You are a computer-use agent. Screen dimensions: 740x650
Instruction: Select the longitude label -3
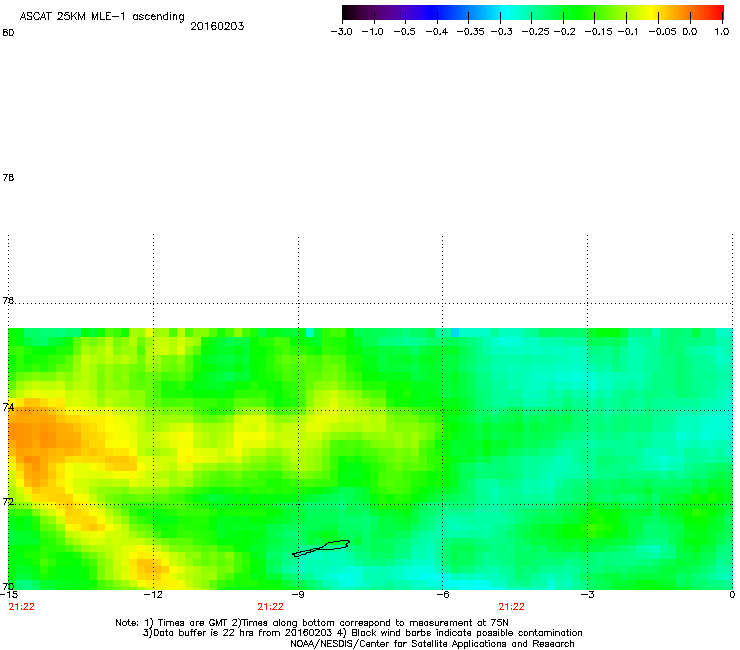[587, 595]
